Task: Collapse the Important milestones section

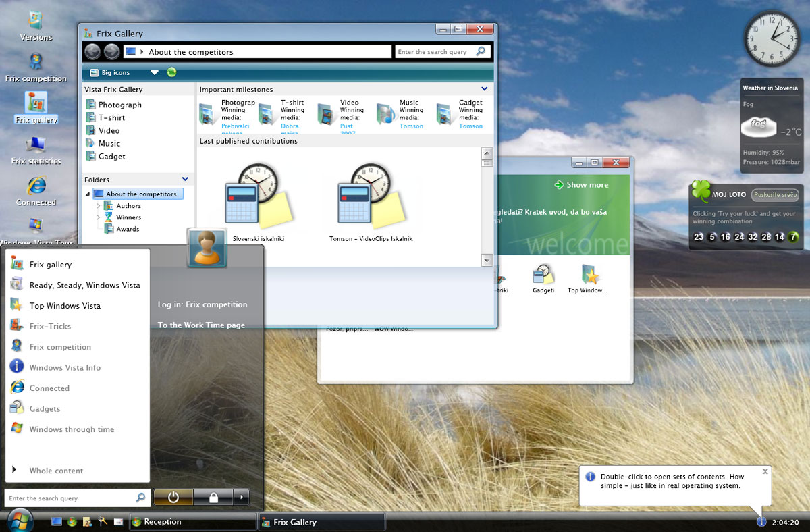Action: coord(484,89)
